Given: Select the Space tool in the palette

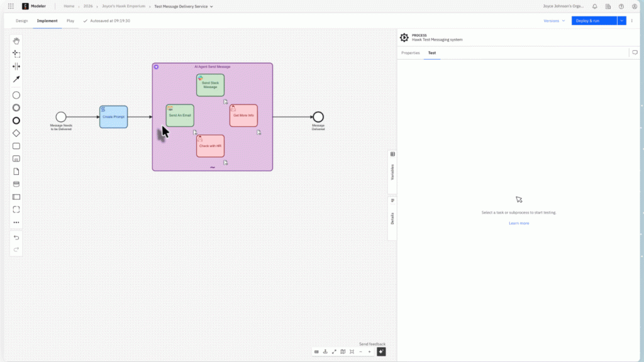Looking at the screenshot, I should click(x=16, y=67).
